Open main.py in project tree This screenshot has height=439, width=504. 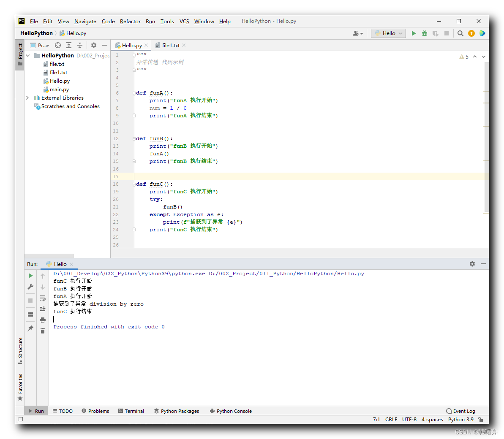point(56,89)
